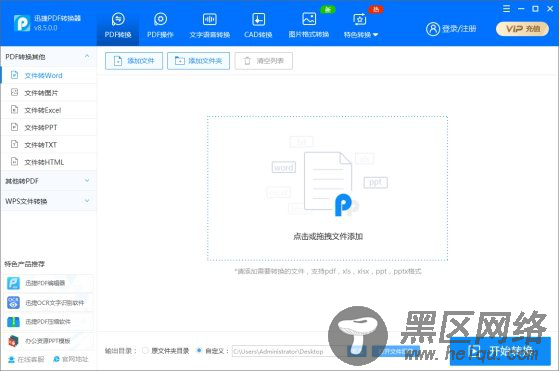Select 文件转HTML in the sidebar

coord(49,162)
